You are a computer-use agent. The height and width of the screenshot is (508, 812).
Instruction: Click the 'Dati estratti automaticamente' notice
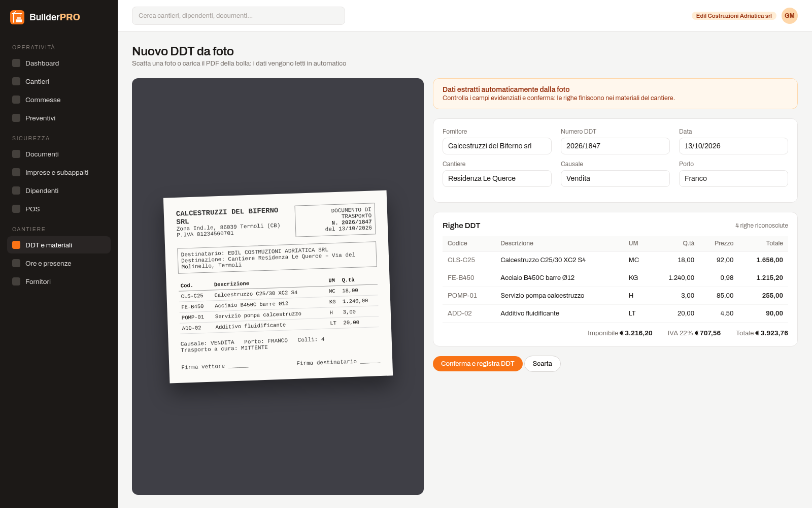[x=615, y=93]
